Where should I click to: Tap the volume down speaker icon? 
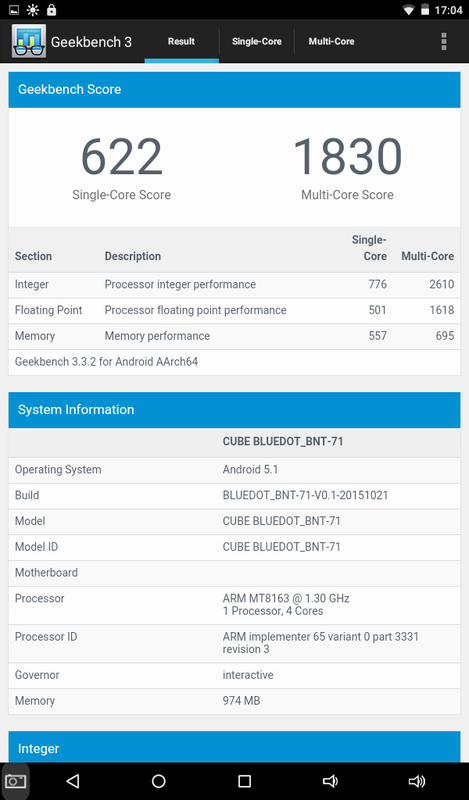330,781
